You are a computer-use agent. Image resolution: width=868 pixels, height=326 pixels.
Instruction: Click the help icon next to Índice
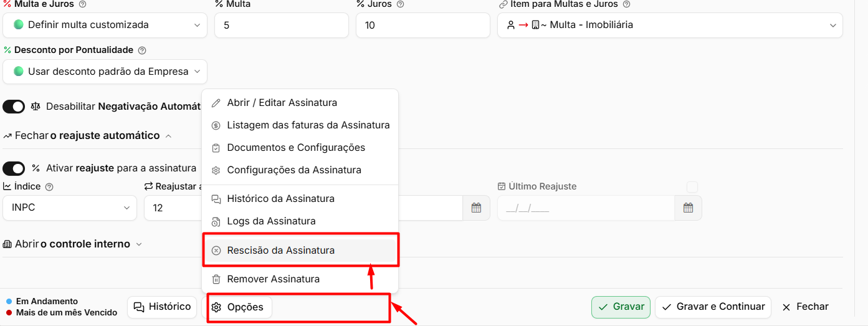click(x=50, y=186)
